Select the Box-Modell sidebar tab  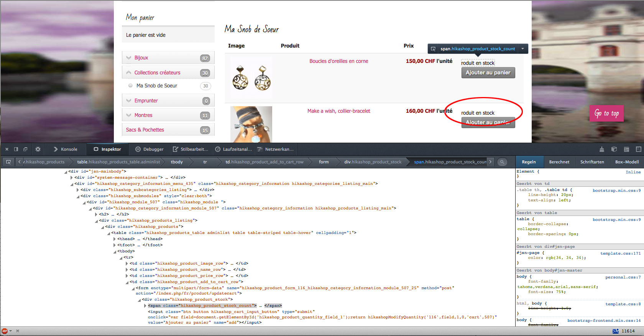[x=627, y=162]
